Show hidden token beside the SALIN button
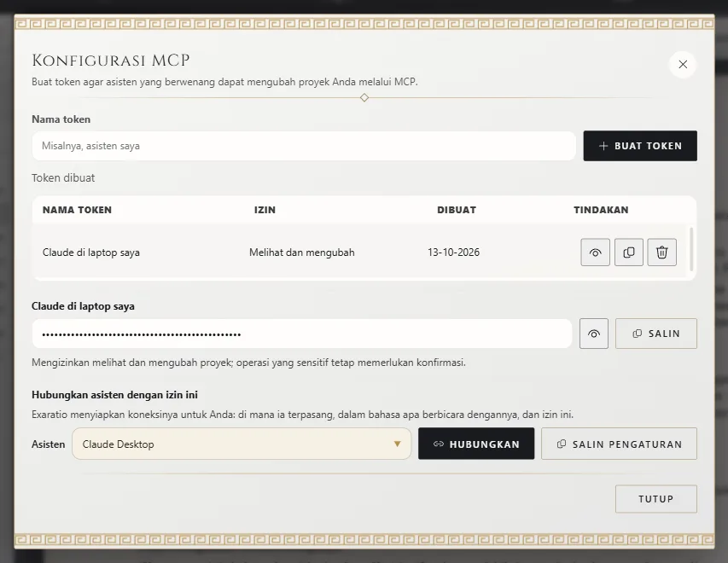The image size is (728, 563). 594,334
